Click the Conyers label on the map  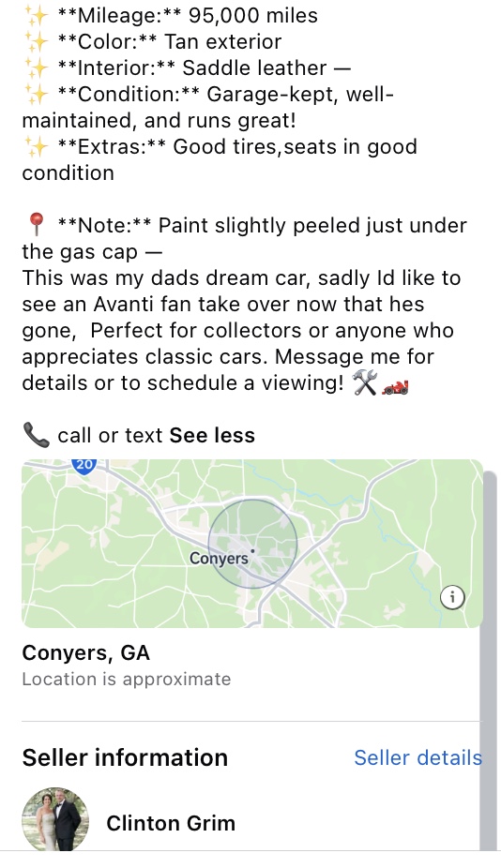(219, 558)
